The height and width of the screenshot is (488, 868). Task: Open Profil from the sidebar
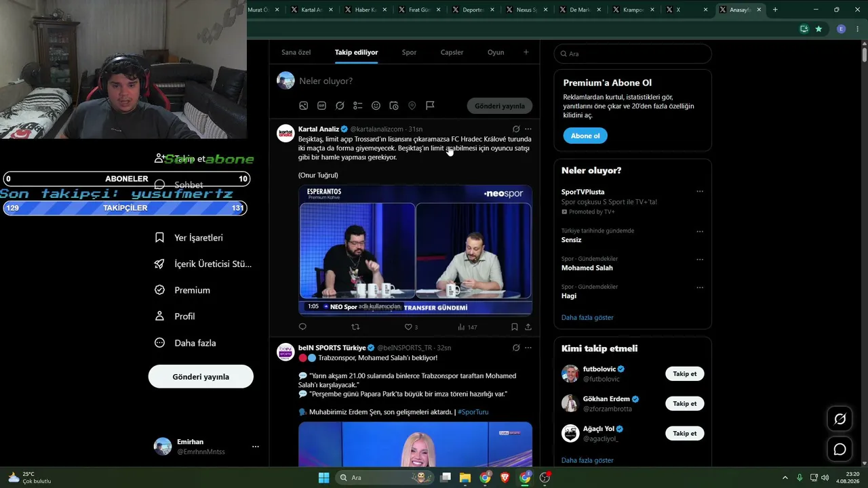point(175,317)
